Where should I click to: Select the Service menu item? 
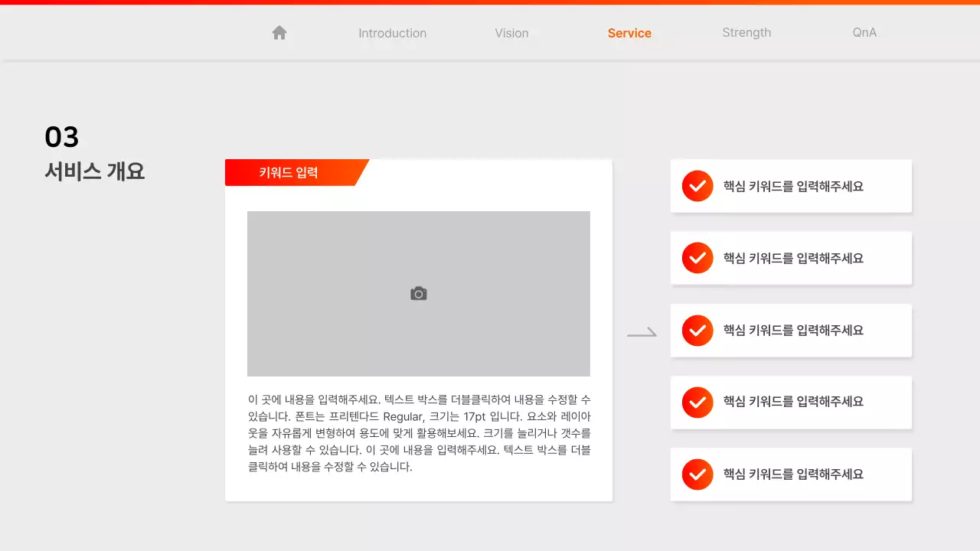629,33
